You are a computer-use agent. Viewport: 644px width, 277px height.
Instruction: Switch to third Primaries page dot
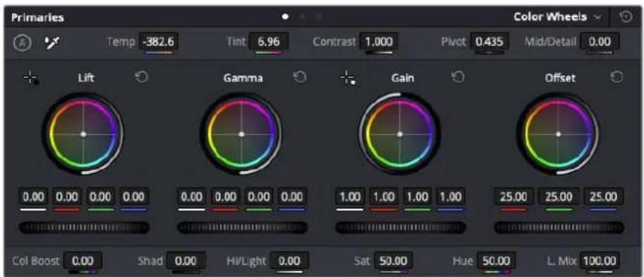click(x=320, y=17)
